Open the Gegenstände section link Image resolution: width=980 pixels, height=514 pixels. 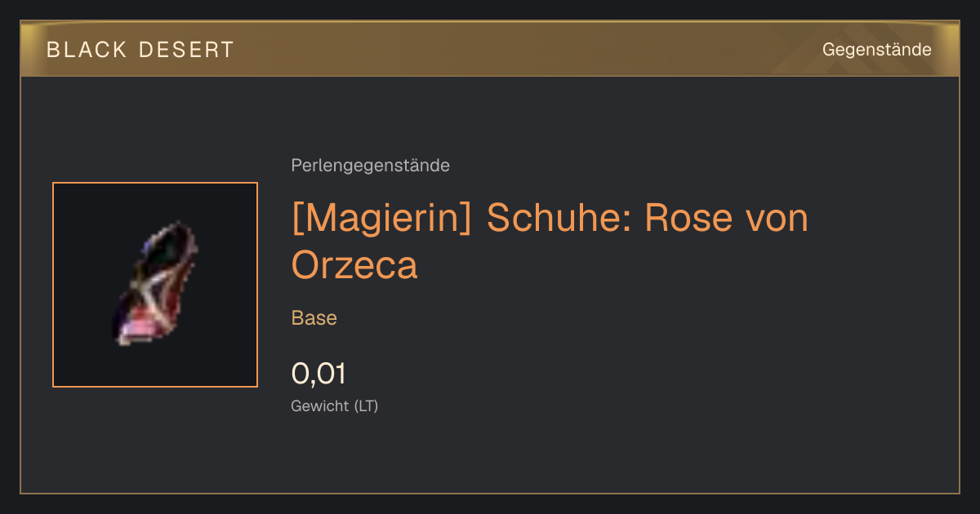[876, 50]
